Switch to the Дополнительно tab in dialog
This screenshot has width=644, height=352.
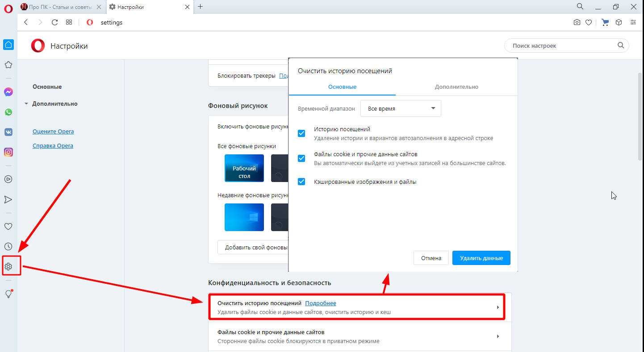(x=456, y=87)
